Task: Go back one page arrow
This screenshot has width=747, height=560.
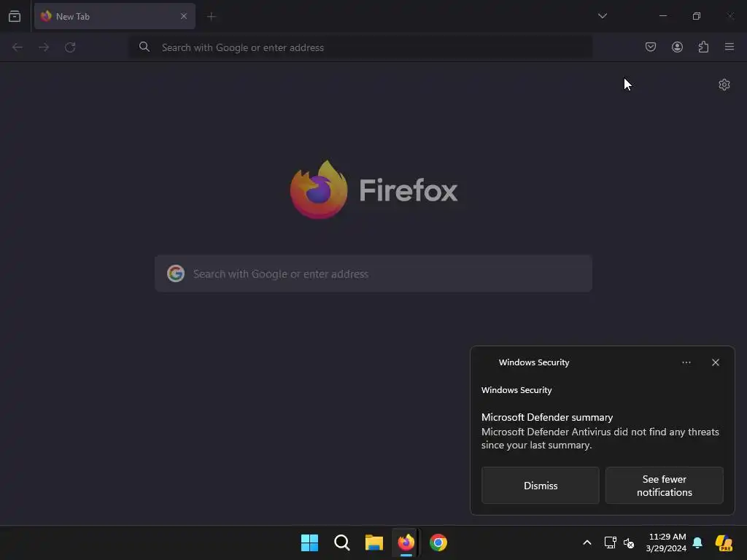Action: 18,47
